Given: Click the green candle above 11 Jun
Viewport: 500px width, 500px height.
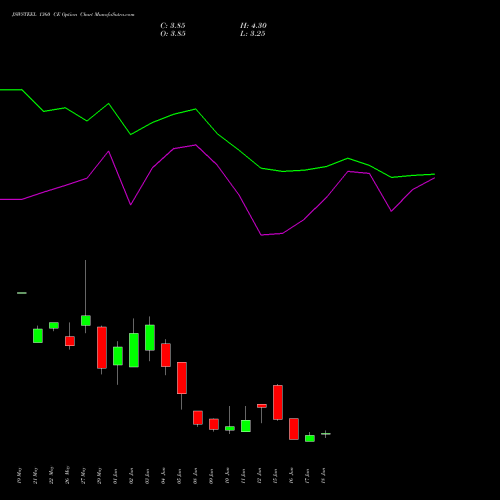Looking at the screenshot, I should click(x=246, y=426).
